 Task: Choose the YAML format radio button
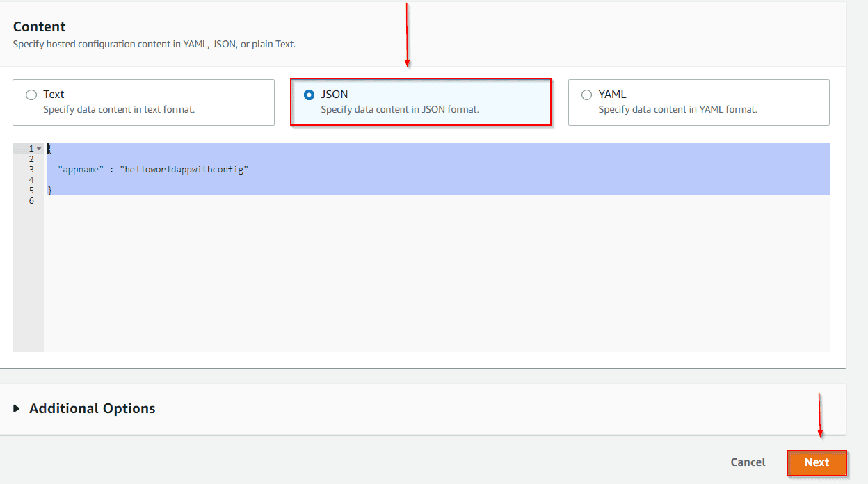pyautogui.click(x=586, y=95)
